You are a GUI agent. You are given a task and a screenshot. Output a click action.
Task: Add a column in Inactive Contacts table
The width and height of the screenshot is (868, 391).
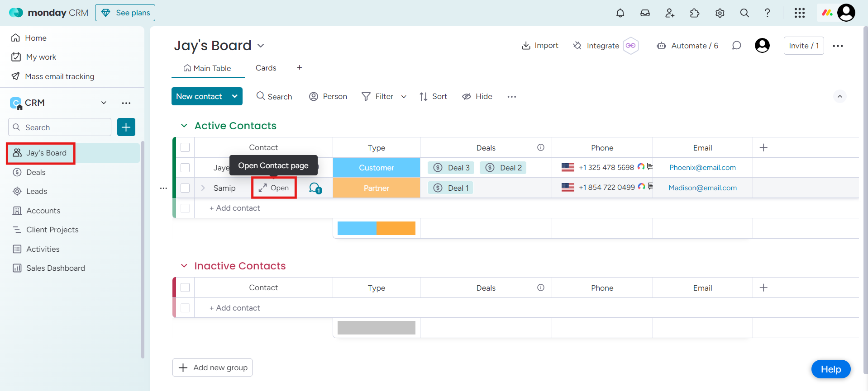[763, 288]
